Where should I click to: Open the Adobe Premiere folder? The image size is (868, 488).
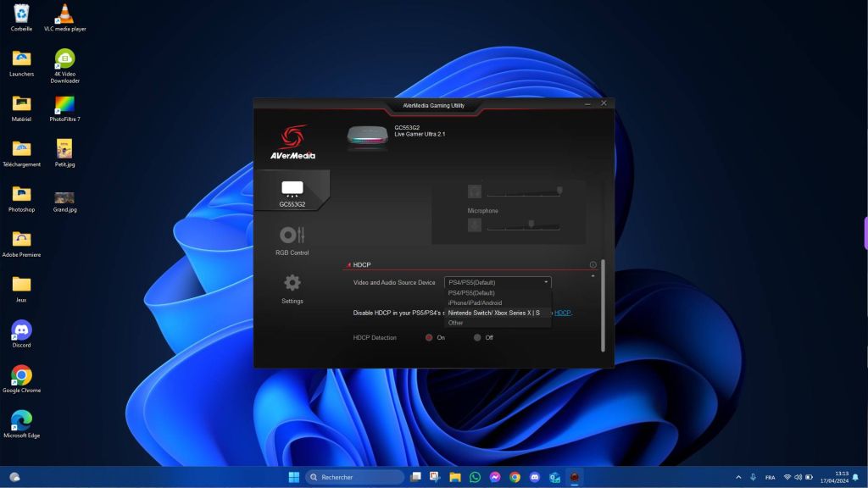21,244
